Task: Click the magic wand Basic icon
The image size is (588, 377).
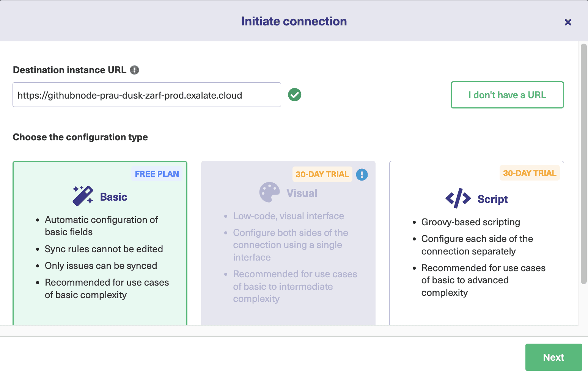Action: [x=83, y=196]
